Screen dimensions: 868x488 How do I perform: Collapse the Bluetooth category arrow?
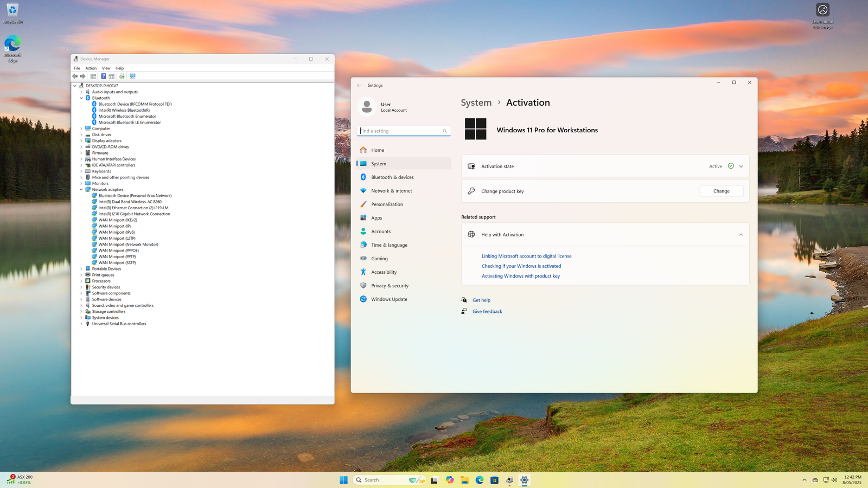(81, 98)
